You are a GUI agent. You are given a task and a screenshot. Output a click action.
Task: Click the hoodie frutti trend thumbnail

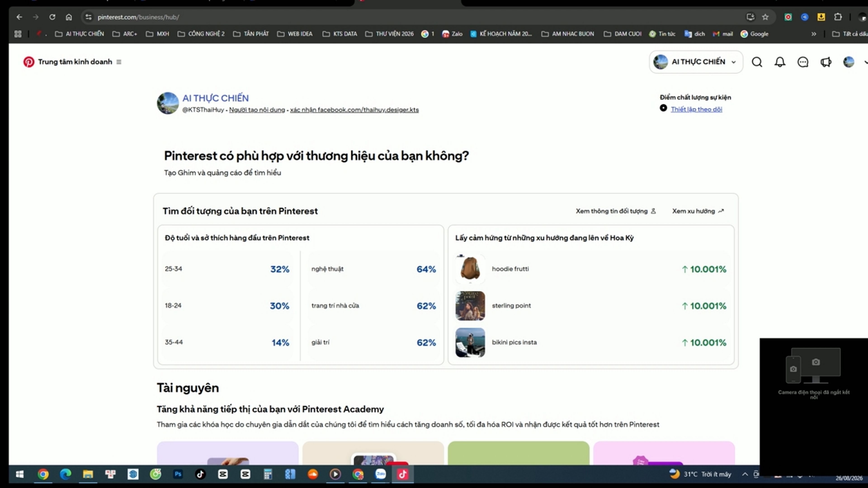click(470, 269)
